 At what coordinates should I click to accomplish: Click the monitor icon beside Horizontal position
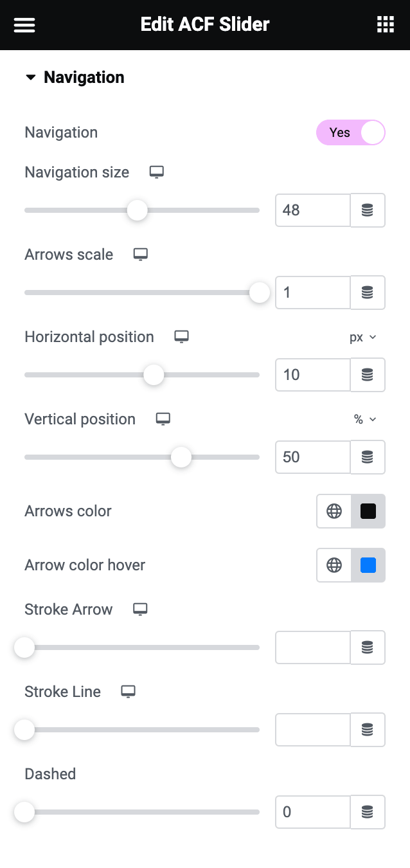[181, 336]
